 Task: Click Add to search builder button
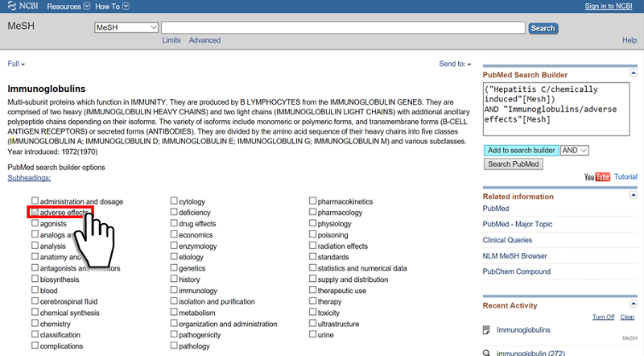521,151
